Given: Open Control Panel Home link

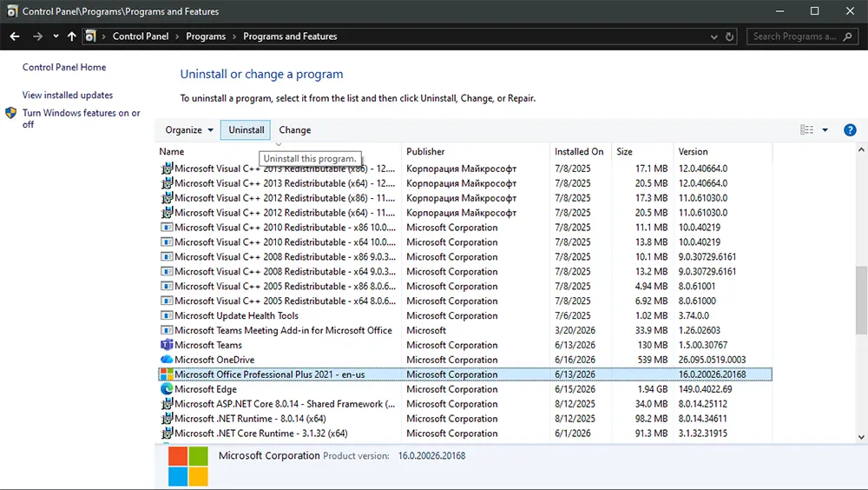Looking at the screenshot, I should click(x=64, y=67).
